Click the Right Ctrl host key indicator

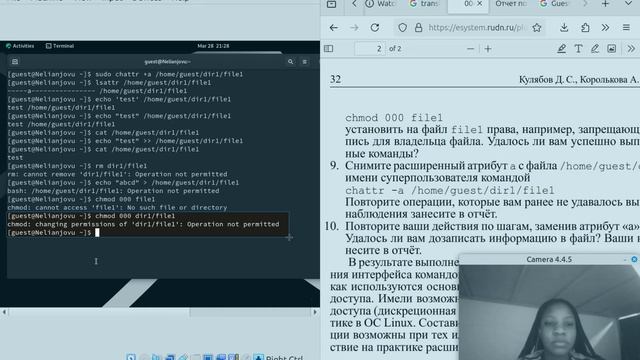click(x=284, y=358)
